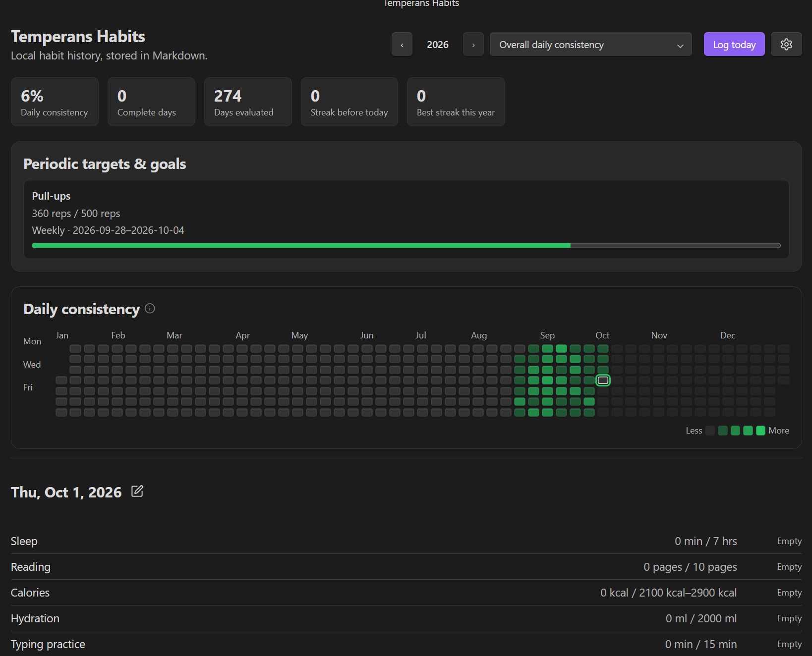
Task: Click the Empty status in Hydration row
Action: [x=789, y=618]
